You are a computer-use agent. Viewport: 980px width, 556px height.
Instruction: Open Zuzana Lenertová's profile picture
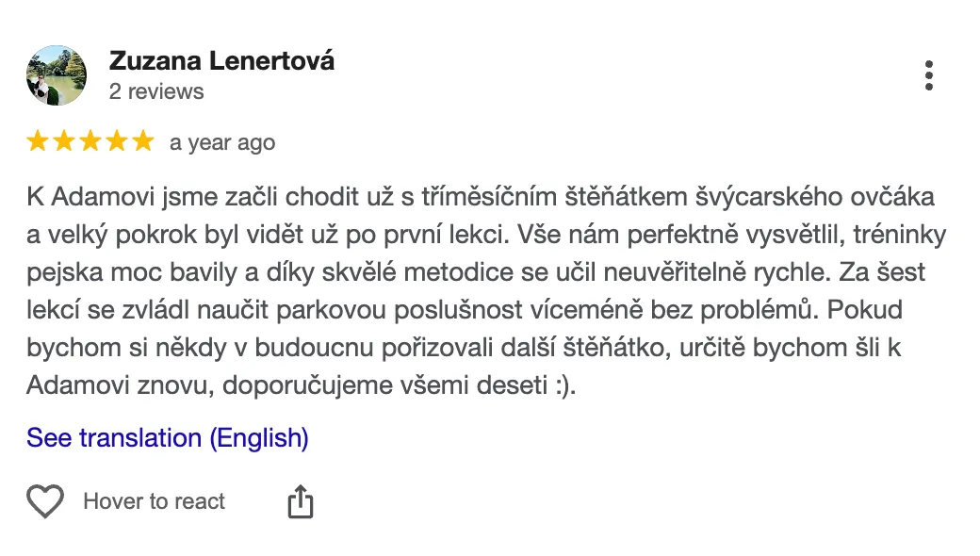coord(57,75)
